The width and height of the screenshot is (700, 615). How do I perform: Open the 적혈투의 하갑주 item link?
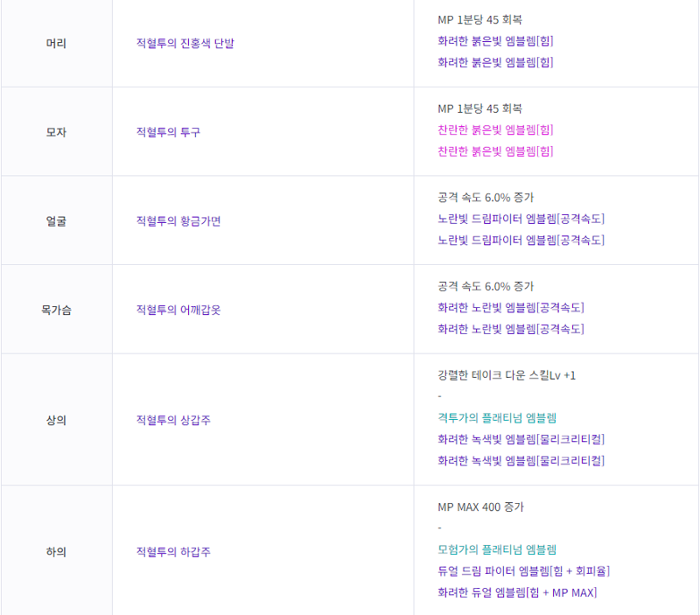click(x=173, y=552)
